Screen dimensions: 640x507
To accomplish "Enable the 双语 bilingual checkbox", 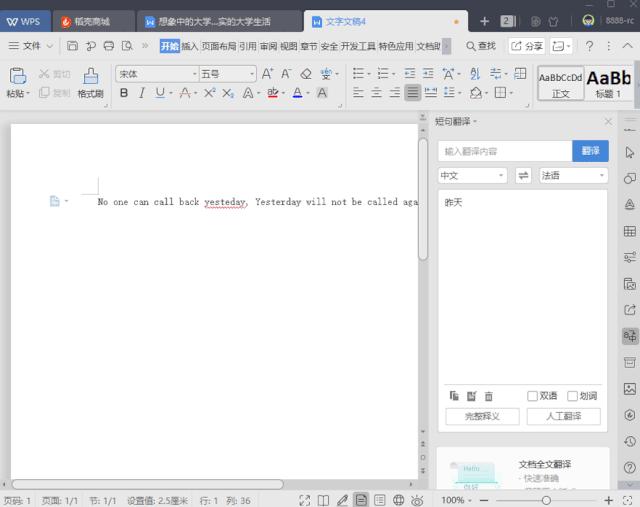I will point(532,396).
